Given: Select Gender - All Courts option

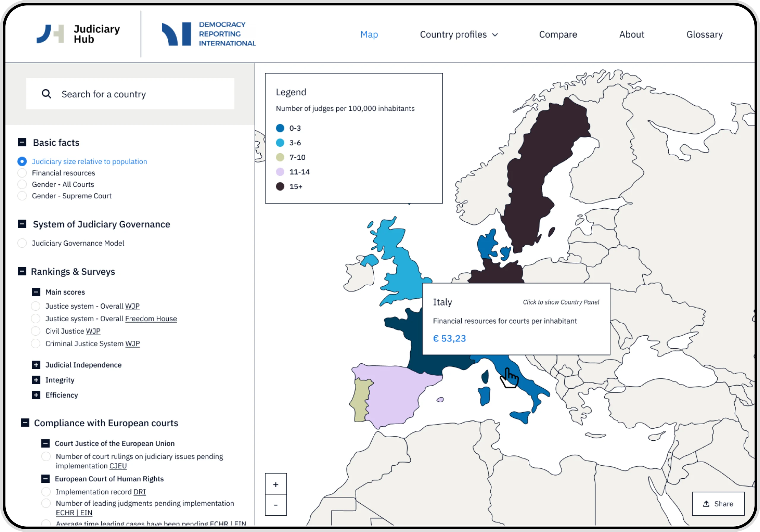Looking at the screenshot, I should (22, 184).
